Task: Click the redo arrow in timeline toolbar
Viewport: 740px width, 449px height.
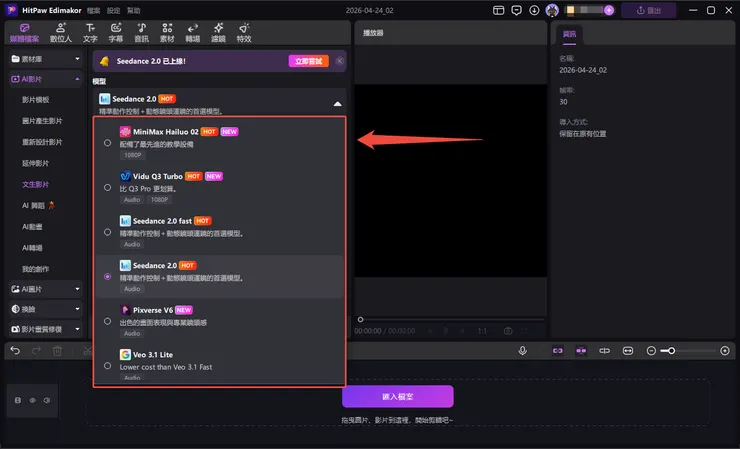Action: point(36,351)
